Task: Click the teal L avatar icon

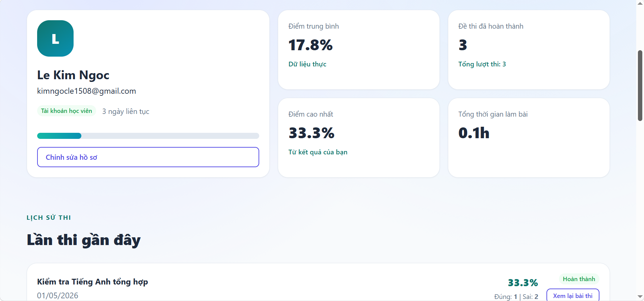Action: click(x=55, y=38)
